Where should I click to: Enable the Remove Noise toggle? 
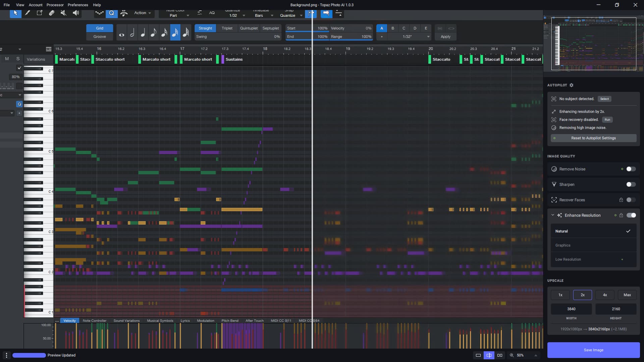pos(631,169)
